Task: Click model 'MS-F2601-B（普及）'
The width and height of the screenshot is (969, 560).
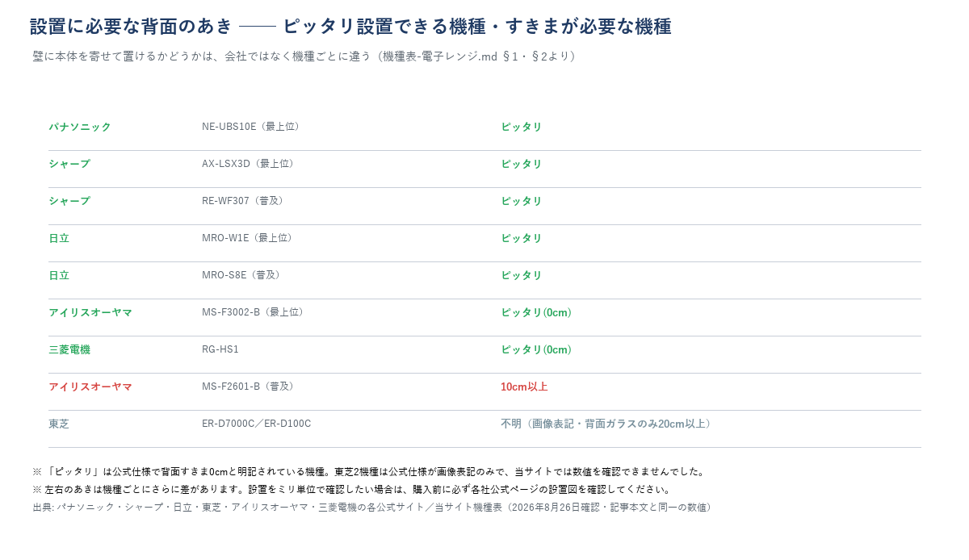Action: 250,387
